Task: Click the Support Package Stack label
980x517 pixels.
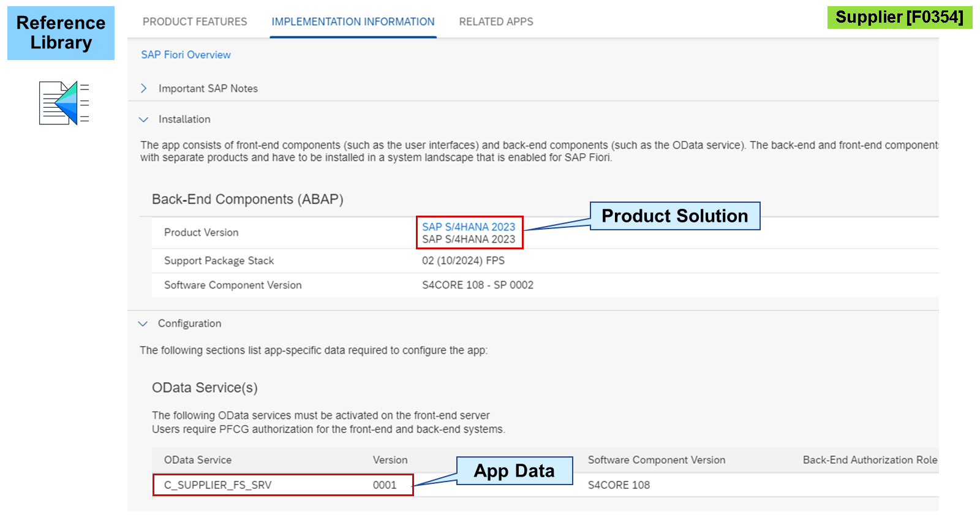Action: click(219, 260)
